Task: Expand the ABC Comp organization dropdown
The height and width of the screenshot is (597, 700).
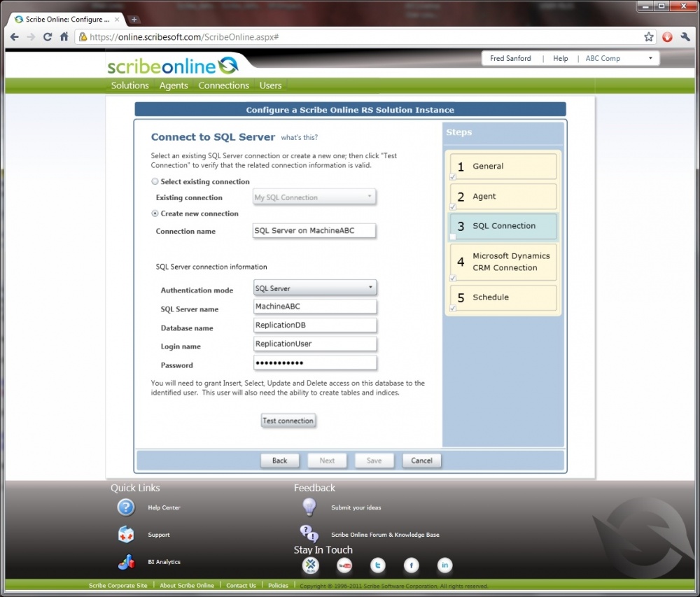Action: point(650,59)
